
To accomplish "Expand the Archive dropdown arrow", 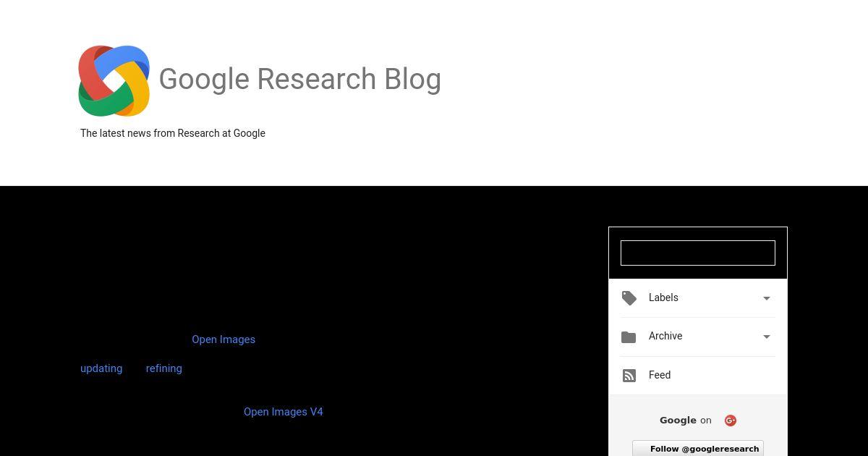I will pyautogui.click(x=767, y=337).
